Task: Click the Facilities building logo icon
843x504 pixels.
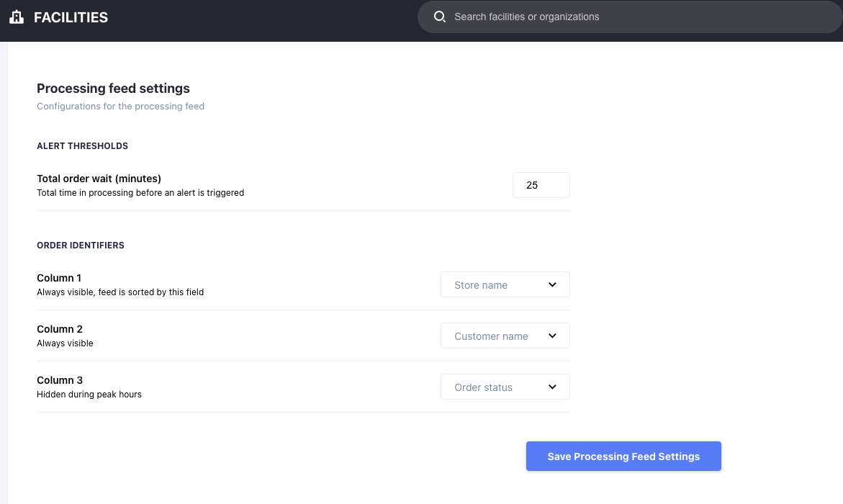Action: tap(17, 17)
